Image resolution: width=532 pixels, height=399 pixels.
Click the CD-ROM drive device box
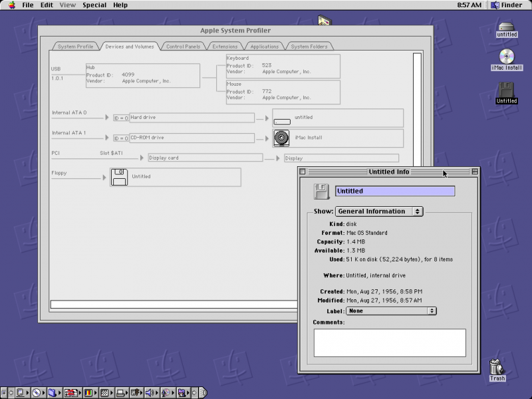pos(192,138)
